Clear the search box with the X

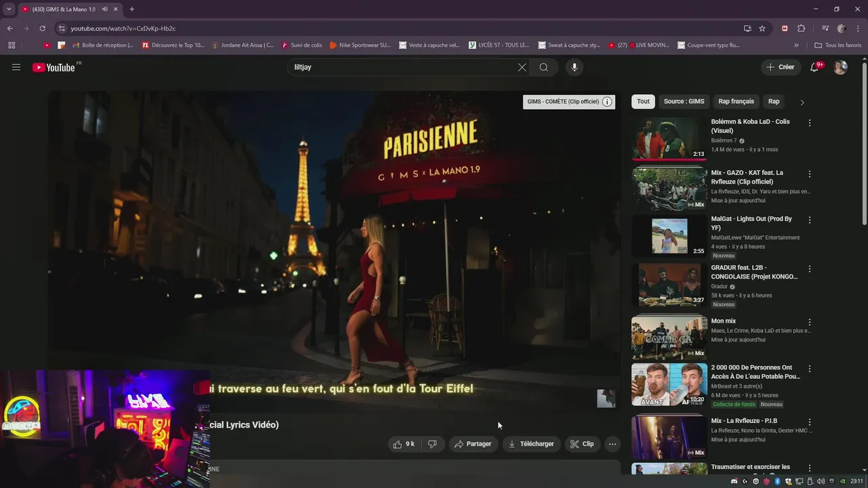pyautogui.click(x=521, y=67)
